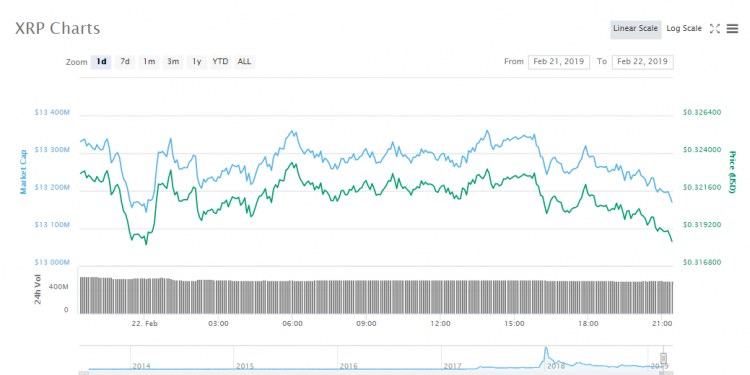Viewport: 750px width, 375px height.
Task: Switch to Log Scale
Action: (684, 29)
